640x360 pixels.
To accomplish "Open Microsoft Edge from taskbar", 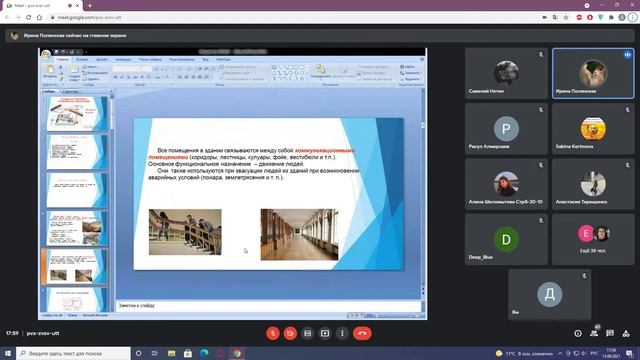I will tap(204, 353).
